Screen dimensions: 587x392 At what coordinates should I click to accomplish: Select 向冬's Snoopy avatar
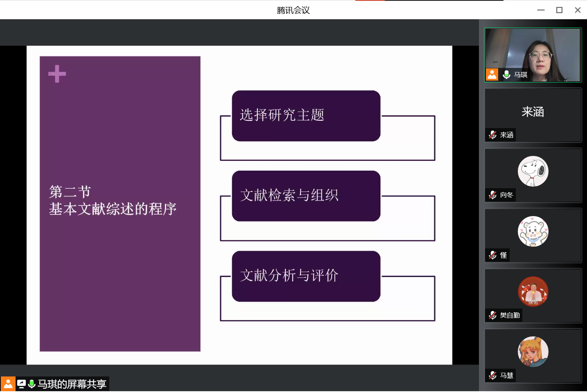(x=533, y=171)
